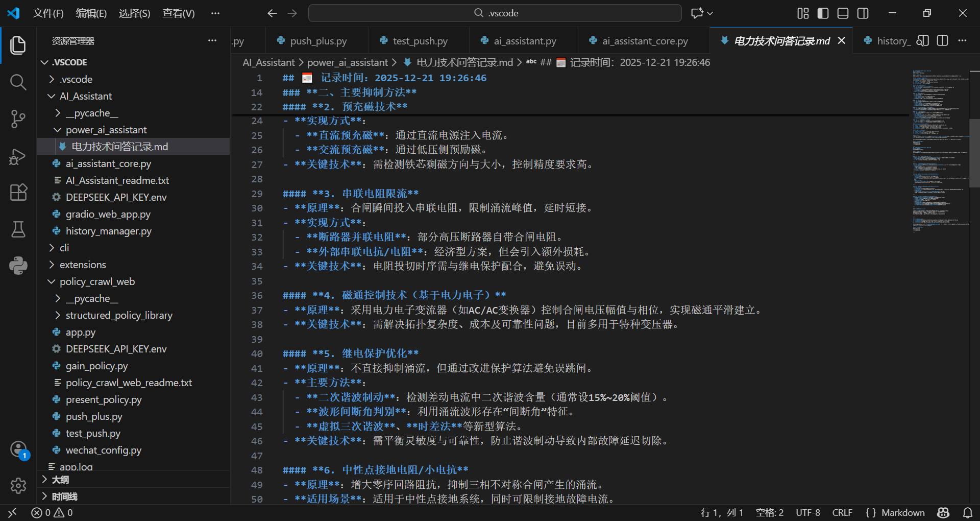Open the Search view in the activity bar
Viewport: 980px width, 521px height.
tap(18, 82)
